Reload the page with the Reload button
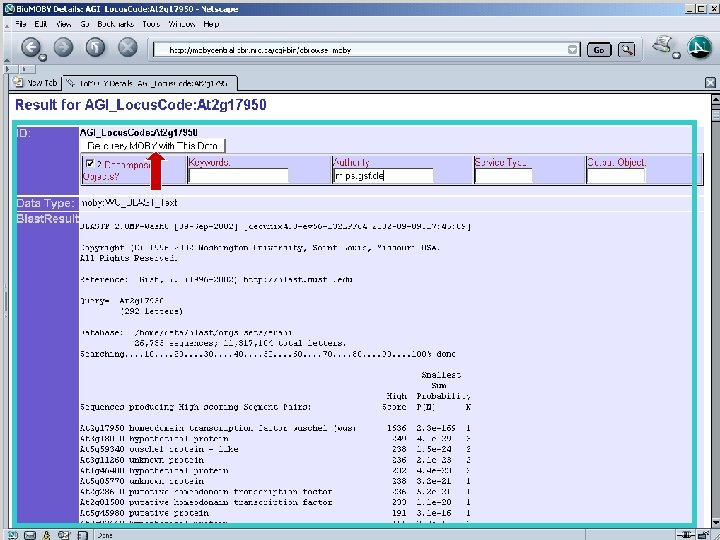The height and width of the screenshot is (540, 720). pos(96,47)
